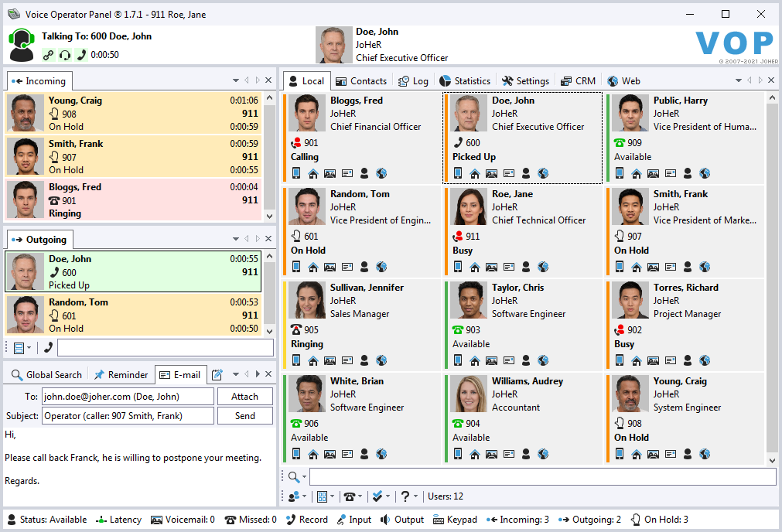Screen dimensions: 782x532
Task: Click the dial phone icon beside outgoing number field
Action: pyautogui.click(x=48, y=348)
